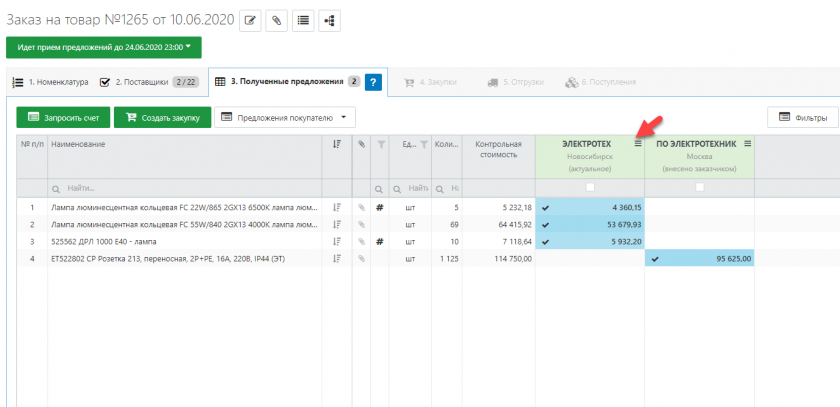Tick the checkbox under ЭЛЕКТРОТЕХ column
The height and width of the screenshot is (407, 840).
point(590,187)
